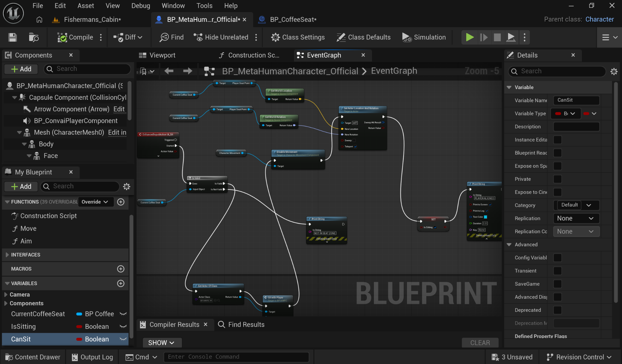Expand the INTERFACES section

pyautogui.click(x=7, y=255)
